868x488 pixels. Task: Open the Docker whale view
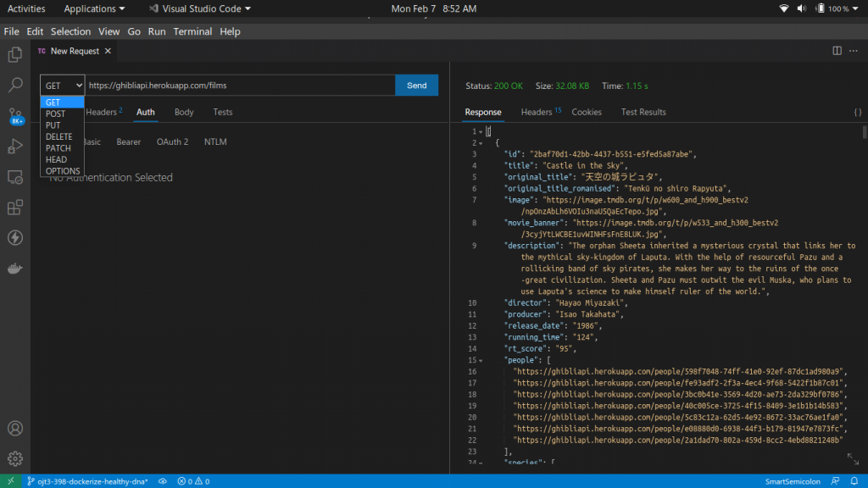pos(15,269)
